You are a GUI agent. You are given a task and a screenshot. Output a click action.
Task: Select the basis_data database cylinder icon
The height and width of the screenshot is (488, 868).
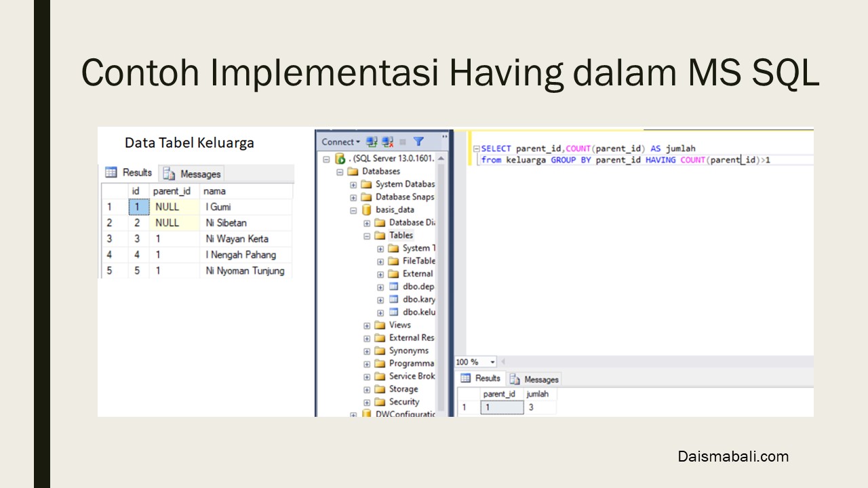(367, 209)
